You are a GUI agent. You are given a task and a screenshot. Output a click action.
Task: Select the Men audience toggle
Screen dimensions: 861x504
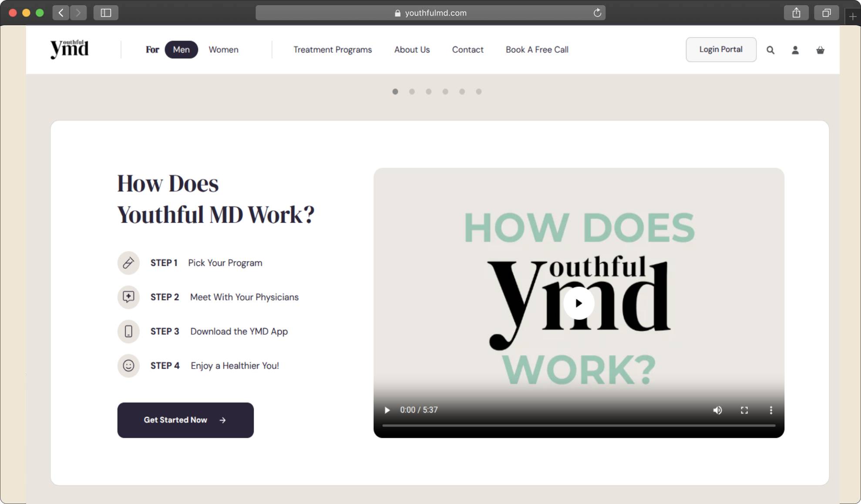point(181,50)
